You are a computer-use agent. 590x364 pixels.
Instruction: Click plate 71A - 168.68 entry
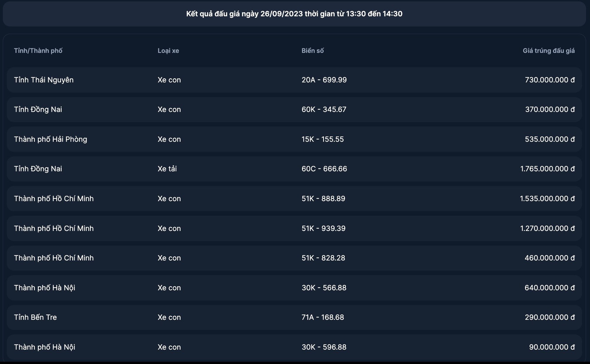click(x=322, y=317)
